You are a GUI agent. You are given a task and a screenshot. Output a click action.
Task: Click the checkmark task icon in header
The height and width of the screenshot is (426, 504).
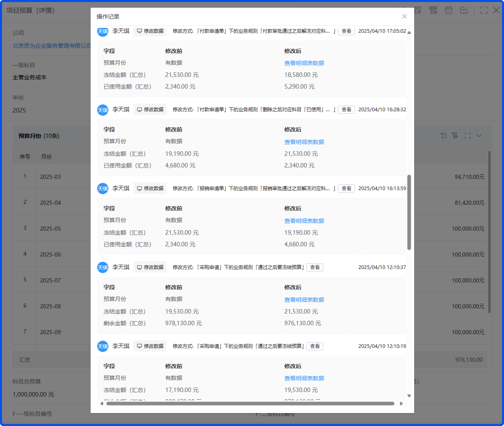pyautogui.click(x=464, y=10)
